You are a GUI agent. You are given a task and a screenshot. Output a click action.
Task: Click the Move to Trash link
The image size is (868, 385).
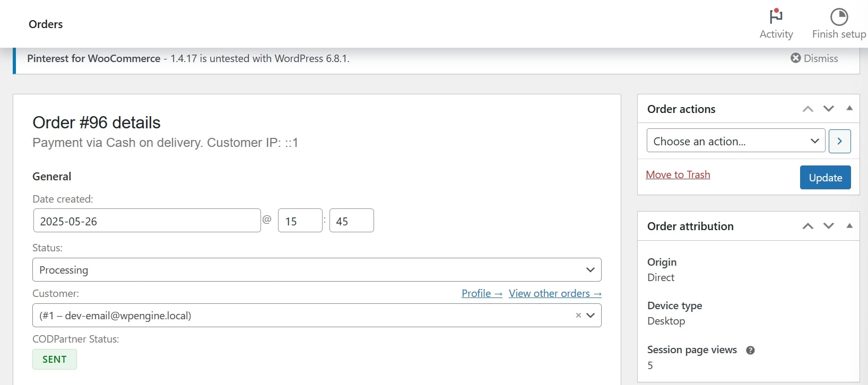tap(678, 174)
